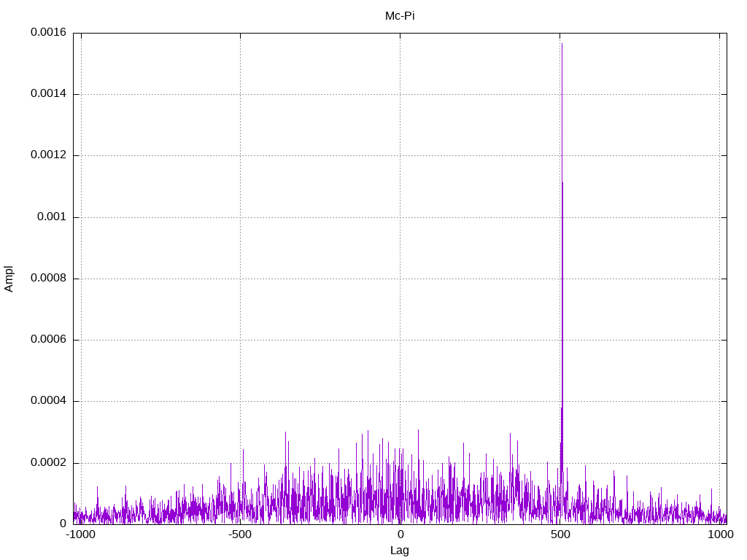Click x-axis tick label -500
The height and width of the screenshot is (560, 747).
coord(239,534)
